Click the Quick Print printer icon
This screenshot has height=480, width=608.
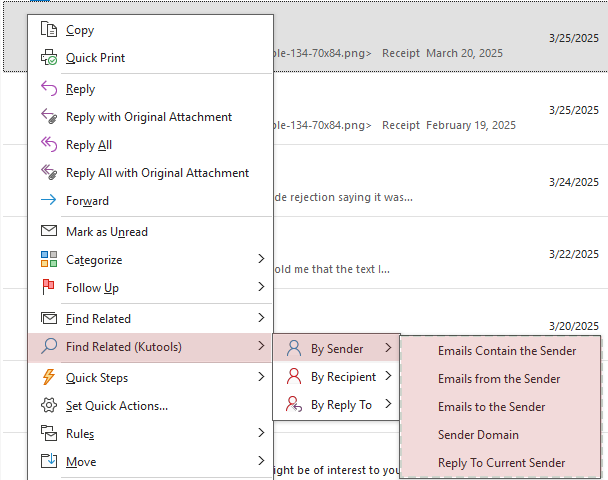click(x=49, y=58)
